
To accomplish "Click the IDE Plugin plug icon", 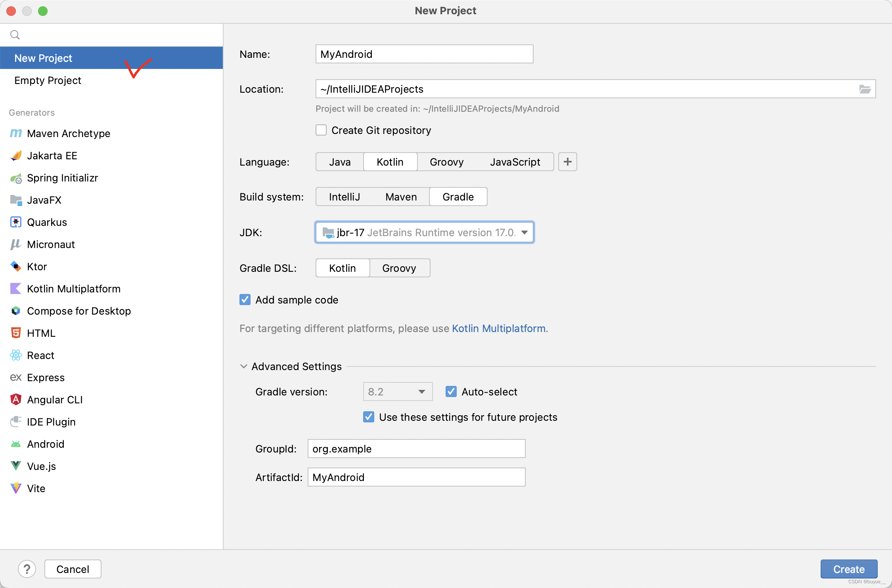I will pyautogui.click(x=16, y=422).
